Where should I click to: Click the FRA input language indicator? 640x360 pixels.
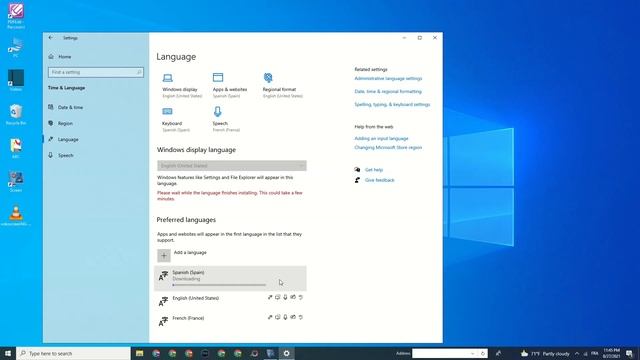click(x=595, y=353)
